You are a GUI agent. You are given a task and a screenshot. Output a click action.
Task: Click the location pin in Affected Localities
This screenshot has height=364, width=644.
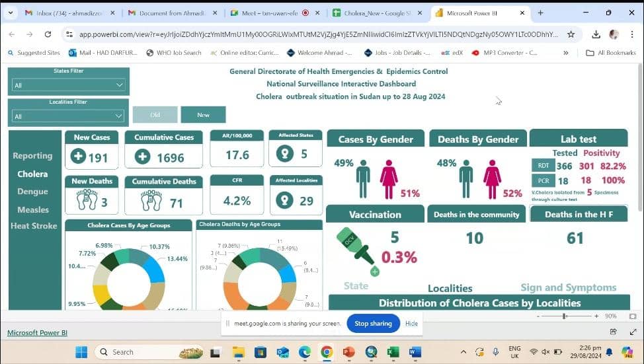pos(284,200)
